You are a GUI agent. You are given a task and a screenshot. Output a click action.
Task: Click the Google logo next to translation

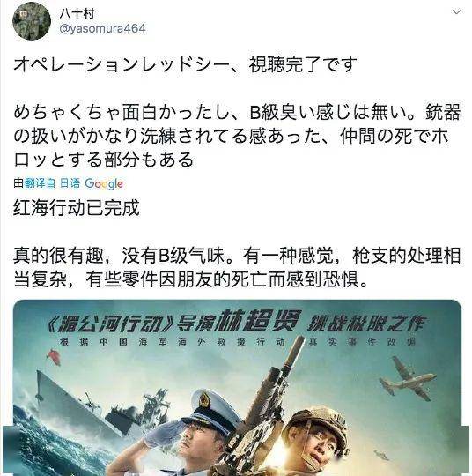coord(104,183)
